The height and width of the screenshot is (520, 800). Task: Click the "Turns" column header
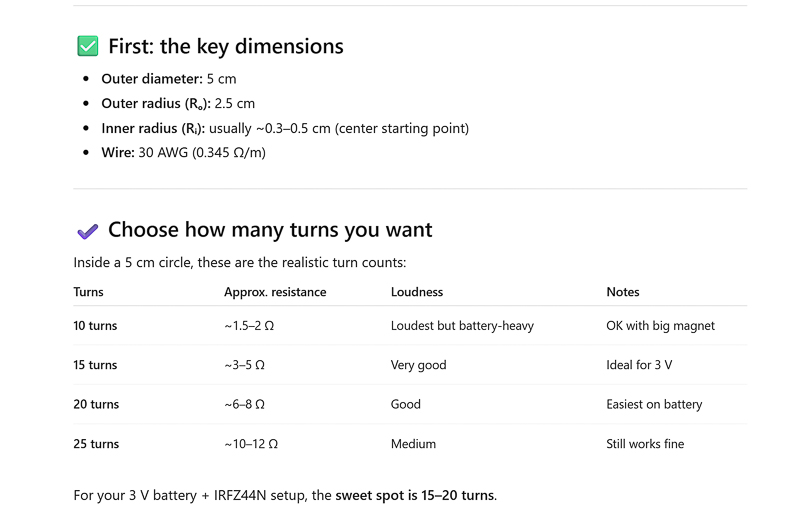[x=88, y=292]
